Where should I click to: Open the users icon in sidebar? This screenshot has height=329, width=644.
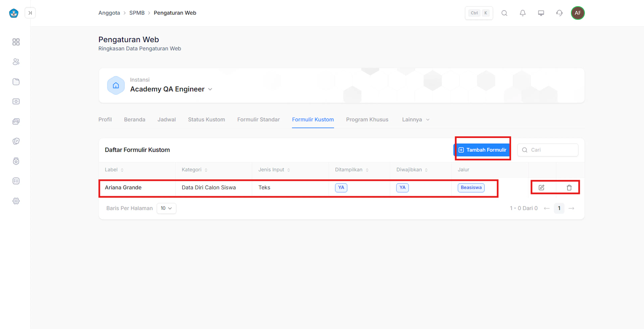[16, 62]
